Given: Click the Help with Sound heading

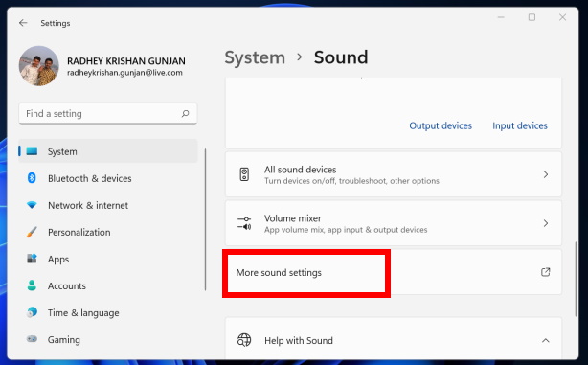Looking at the screenshot, I should click(299, 341).
